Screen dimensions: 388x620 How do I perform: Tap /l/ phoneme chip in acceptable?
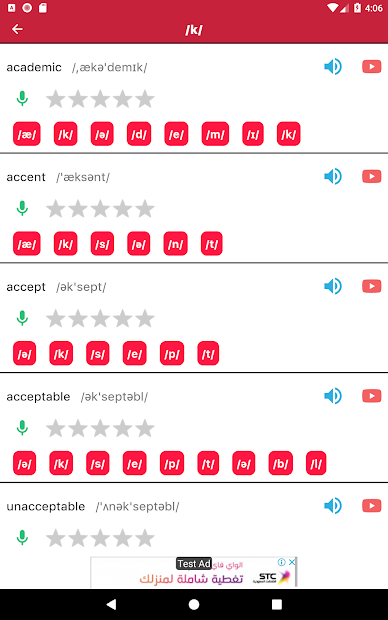point(316,463)
